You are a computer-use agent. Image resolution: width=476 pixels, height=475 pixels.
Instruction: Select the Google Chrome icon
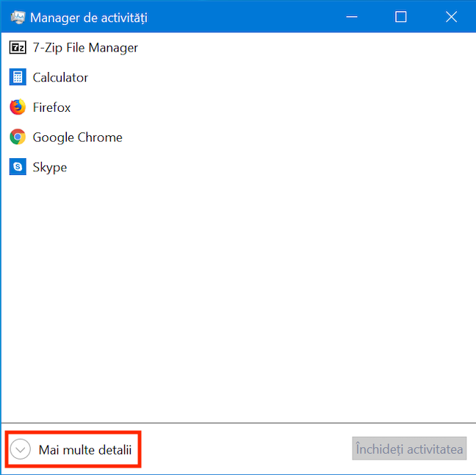tap(18, 137)
